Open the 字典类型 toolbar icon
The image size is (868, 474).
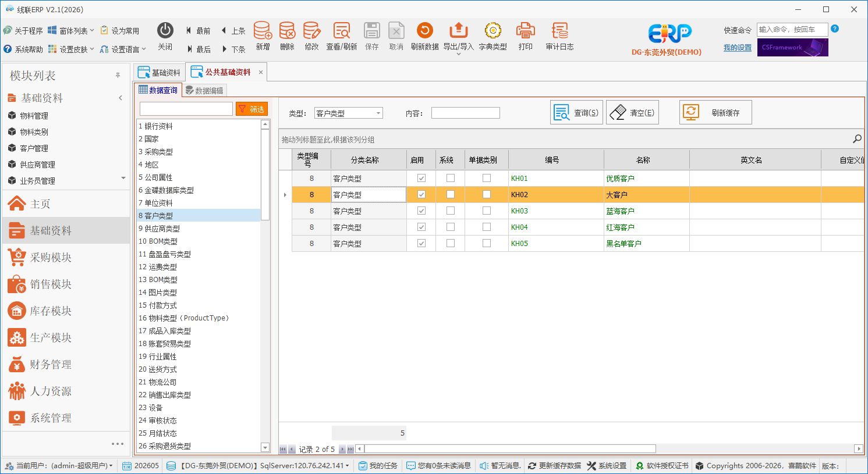[x=493, y=36]
